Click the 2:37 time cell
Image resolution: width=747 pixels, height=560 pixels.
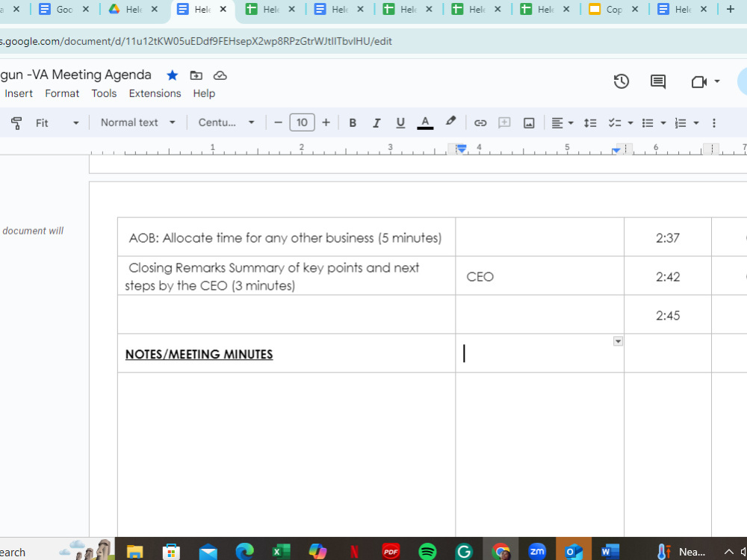click(667, 237)
